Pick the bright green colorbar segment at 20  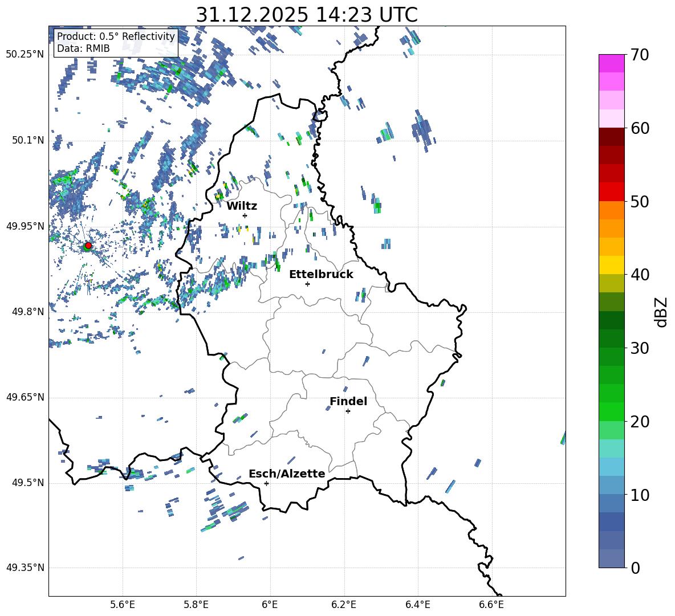pyautogui.click(x=612, y=411)
